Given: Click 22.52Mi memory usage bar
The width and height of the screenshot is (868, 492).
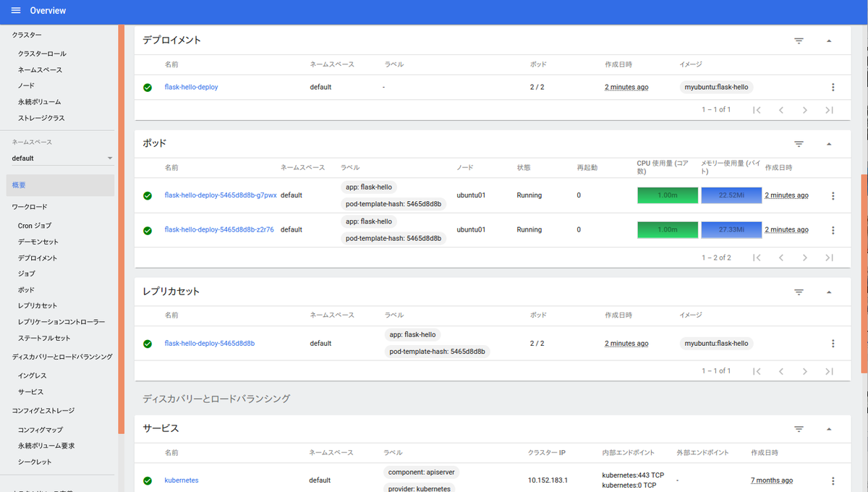Looking at the screenshot, I should tap(731, 195).
